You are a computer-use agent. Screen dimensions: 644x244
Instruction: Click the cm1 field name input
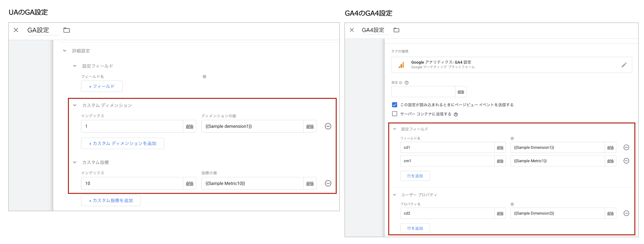pos(447,161)
